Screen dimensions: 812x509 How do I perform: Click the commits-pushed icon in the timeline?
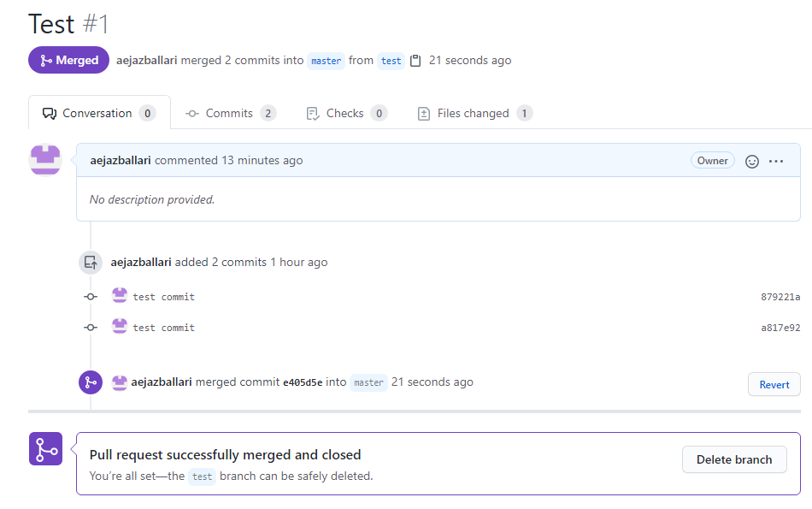[x=90, y=263]
